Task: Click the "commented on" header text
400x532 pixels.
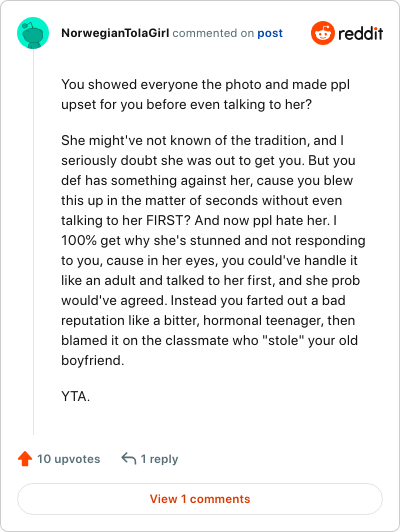Action: (x=213, y=33)
